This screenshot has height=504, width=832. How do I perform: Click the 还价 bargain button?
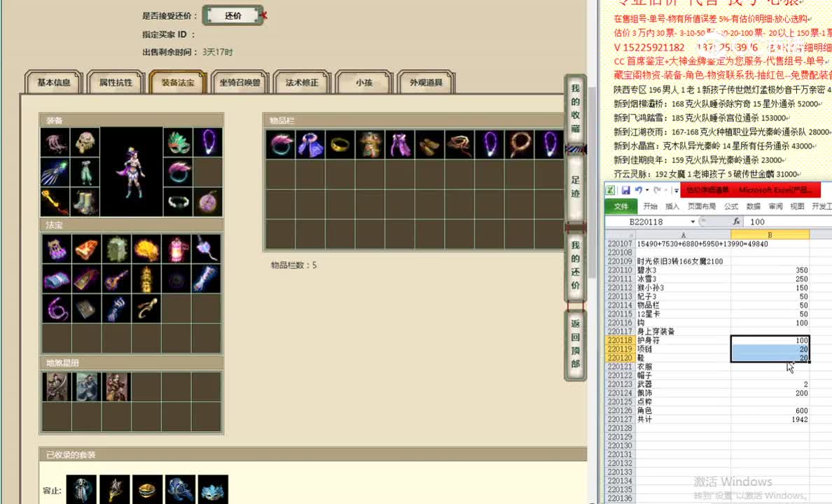(x=233, y=16)
